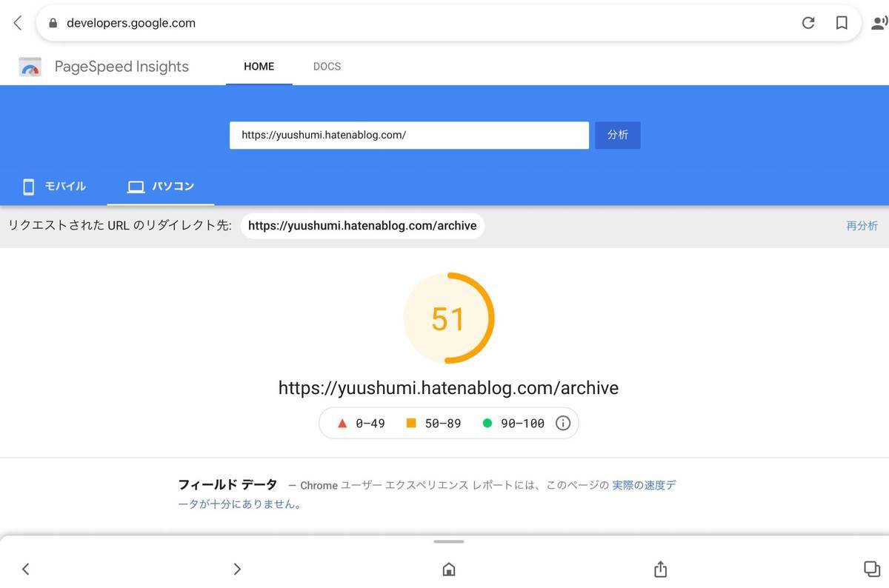Click the 分析 analyze button
The image size is (889, 588).
[x=618, y=136]
